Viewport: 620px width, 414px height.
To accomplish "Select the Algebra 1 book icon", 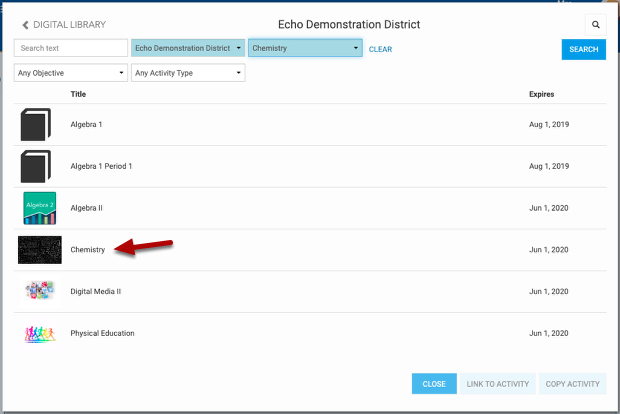I will (36, 124).
